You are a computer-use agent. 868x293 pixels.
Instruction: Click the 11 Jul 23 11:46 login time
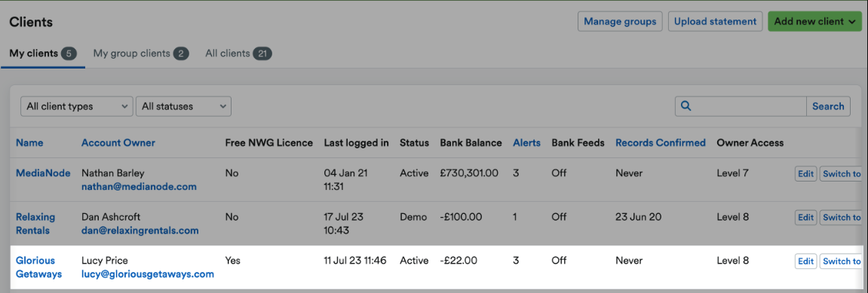[355, 260]
